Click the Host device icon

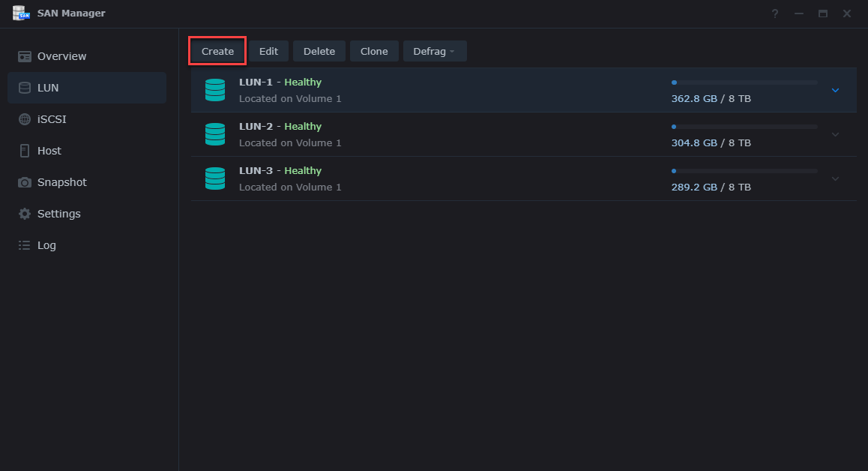(25, 151)
